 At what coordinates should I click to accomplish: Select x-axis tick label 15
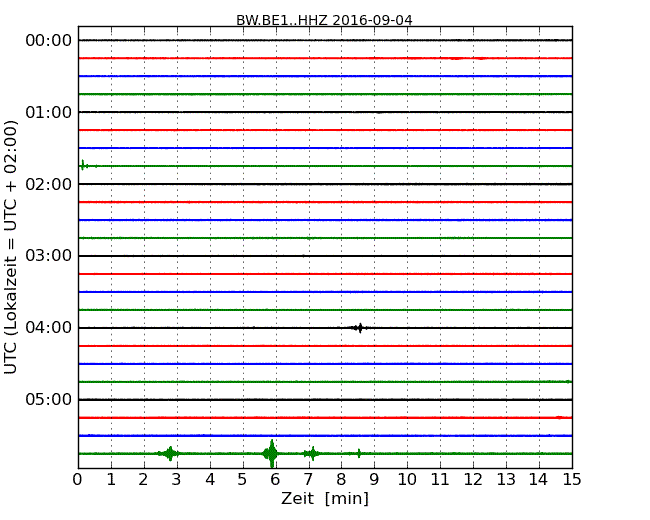pos(572,480)
